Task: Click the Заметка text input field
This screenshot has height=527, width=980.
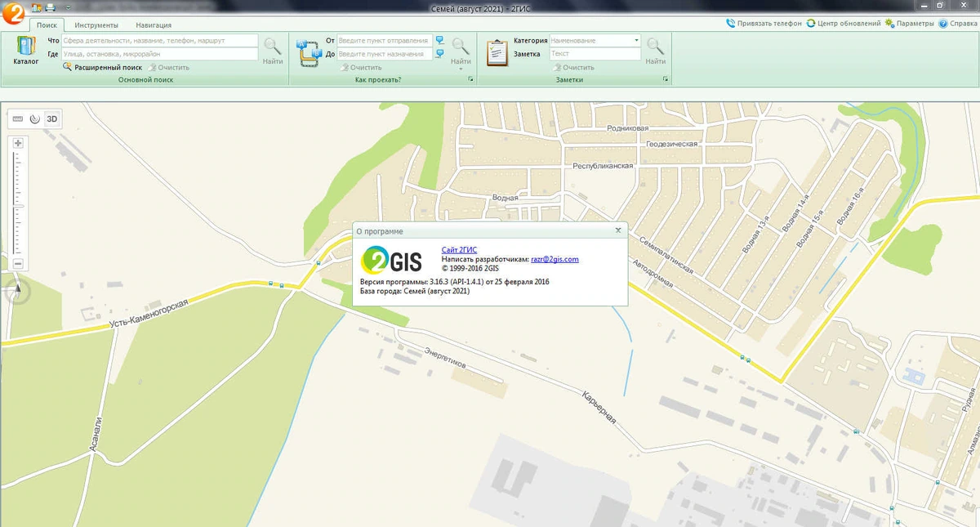Action: coord(595,54)
